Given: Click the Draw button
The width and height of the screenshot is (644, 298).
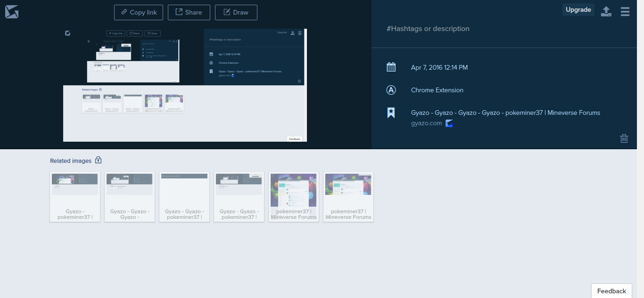Looking at the screenshot, I should point(236,12).
